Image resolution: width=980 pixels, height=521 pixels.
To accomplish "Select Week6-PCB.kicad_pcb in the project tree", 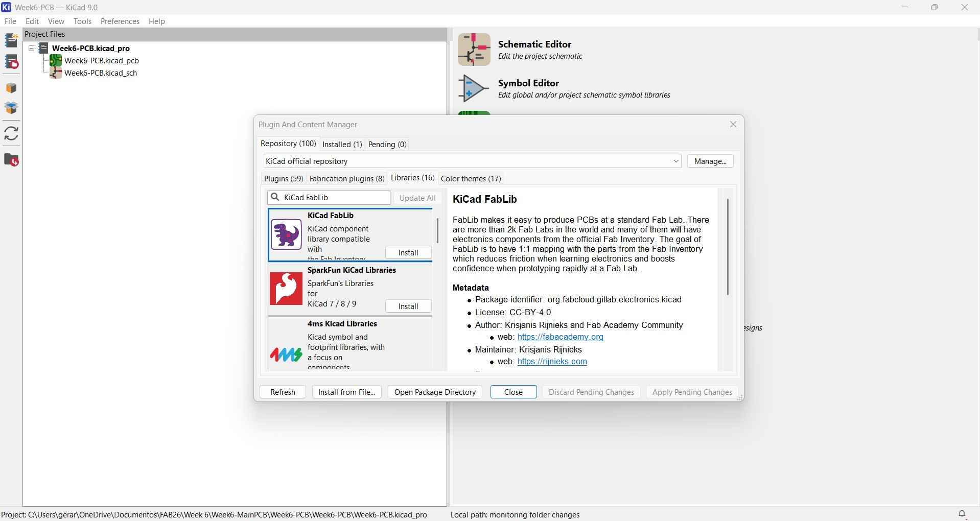I will 102,61.
